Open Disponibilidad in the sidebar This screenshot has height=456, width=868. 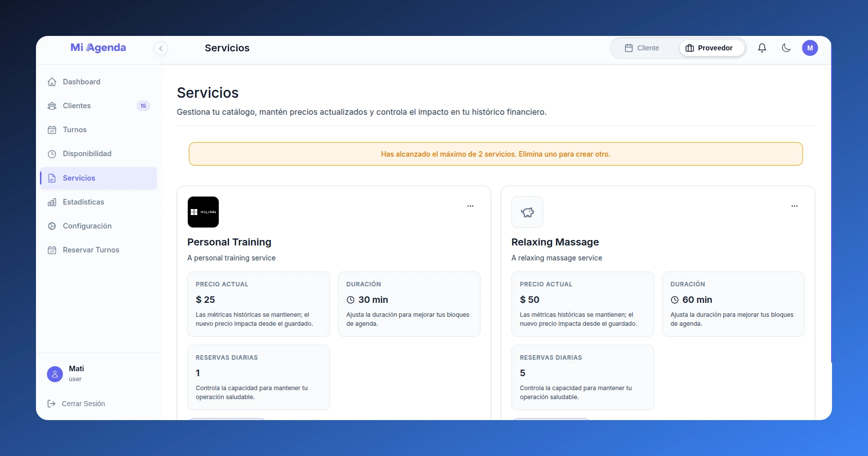98,154
